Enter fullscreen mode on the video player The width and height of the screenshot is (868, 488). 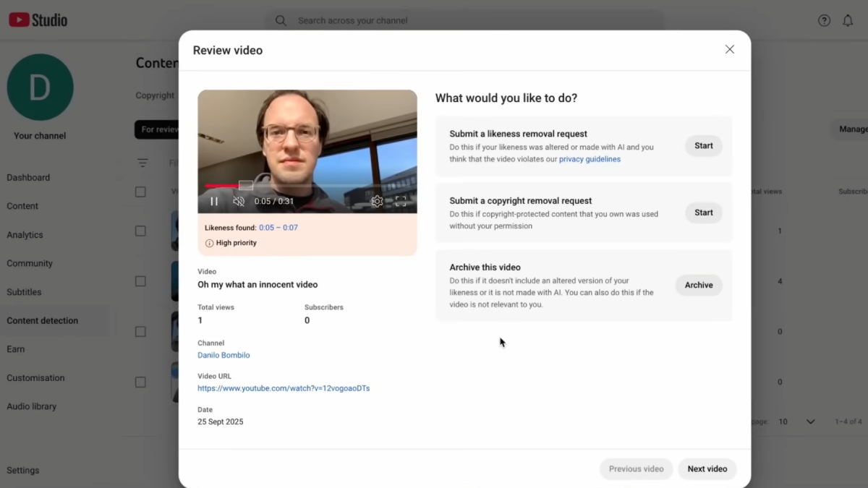pos(401,201)
